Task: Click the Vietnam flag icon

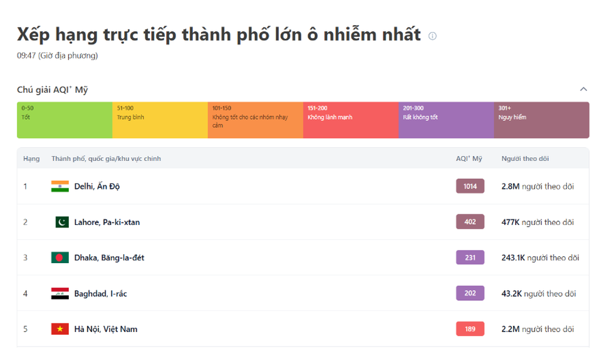Action: pyautogui.click(x=60, y=329)
